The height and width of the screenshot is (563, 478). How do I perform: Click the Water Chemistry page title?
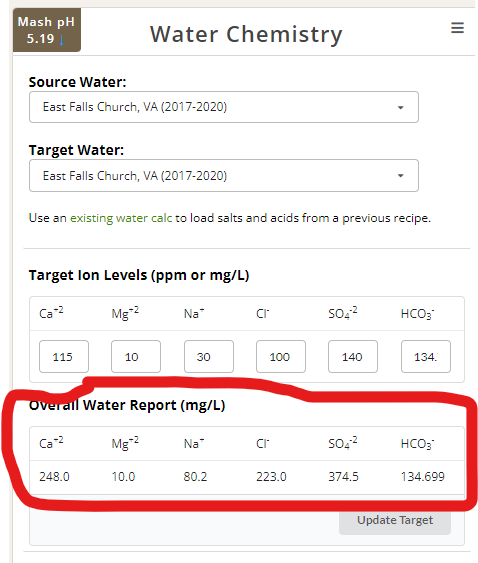click(246, 35)
